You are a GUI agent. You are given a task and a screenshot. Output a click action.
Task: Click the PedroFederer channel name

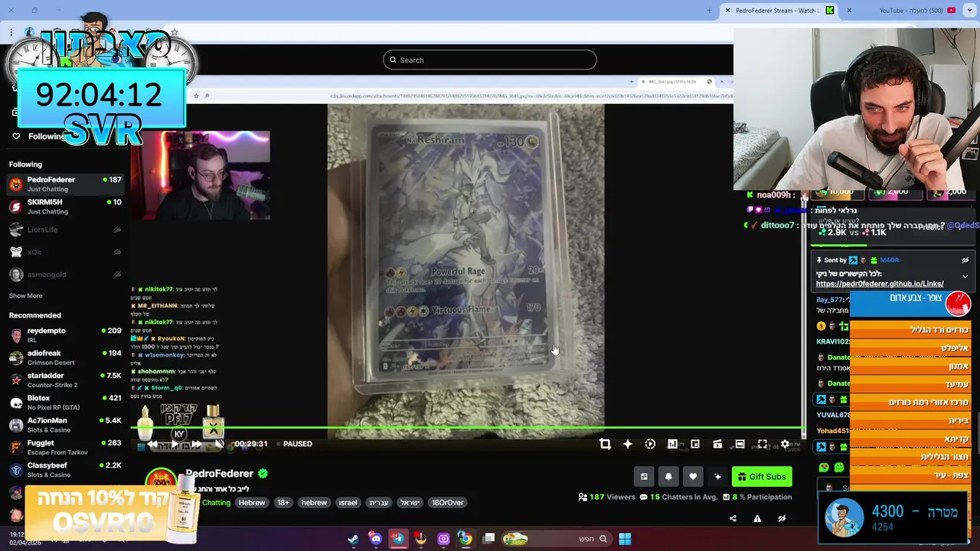219,474
